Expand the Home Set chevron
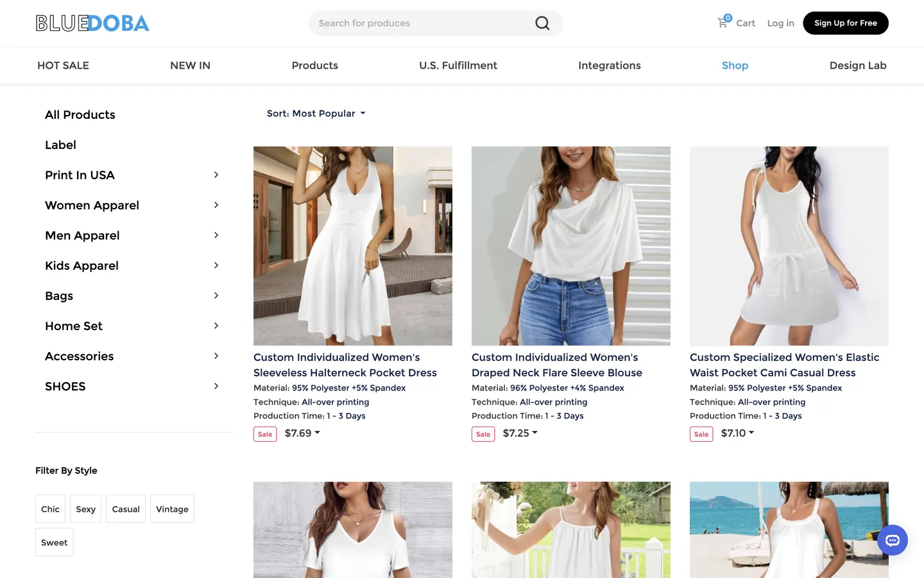 [x=216, y=326]
